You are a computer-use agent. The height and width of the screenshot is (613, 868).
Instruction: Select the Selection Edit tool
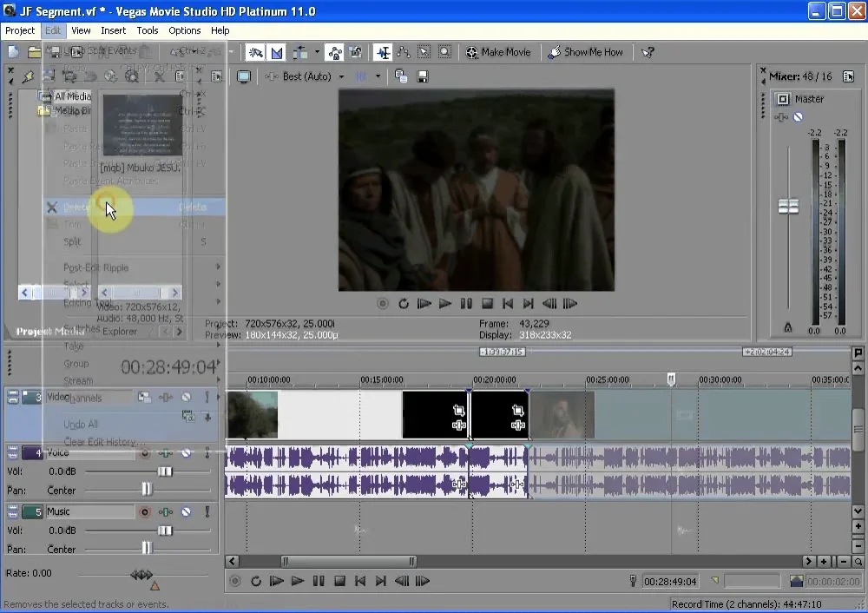(x=424, y=53)
